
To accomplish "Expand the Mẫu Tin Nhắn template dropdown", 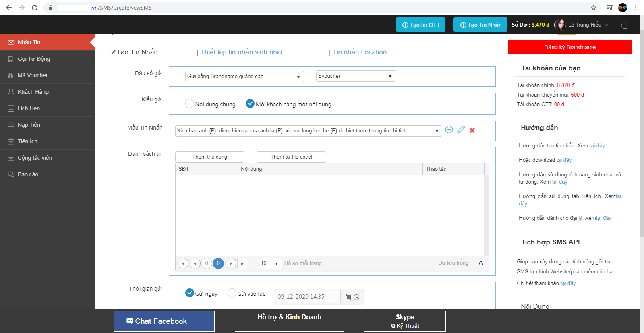I will 309,130.
